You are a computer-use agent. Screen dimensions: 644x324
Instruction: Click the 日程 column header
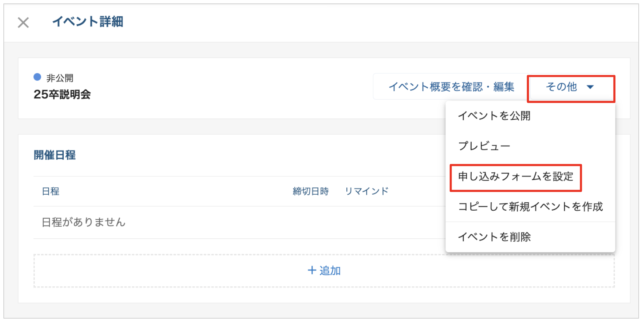51,191
